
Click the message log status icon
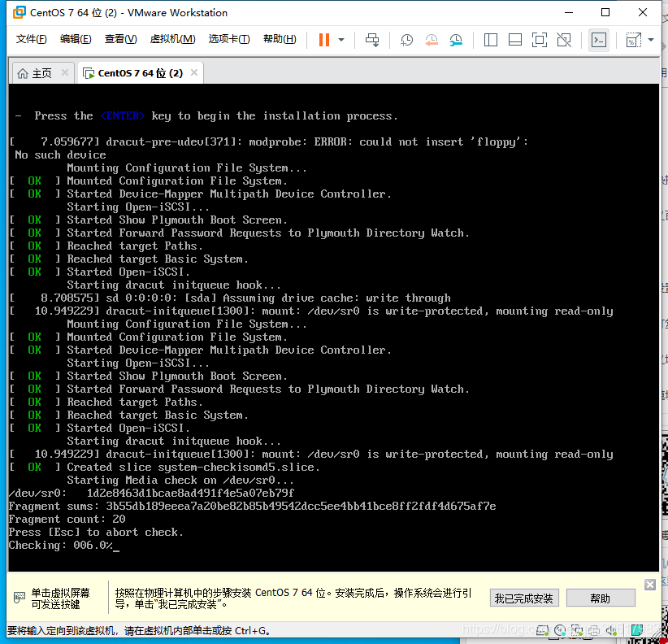tap(637, 630)
